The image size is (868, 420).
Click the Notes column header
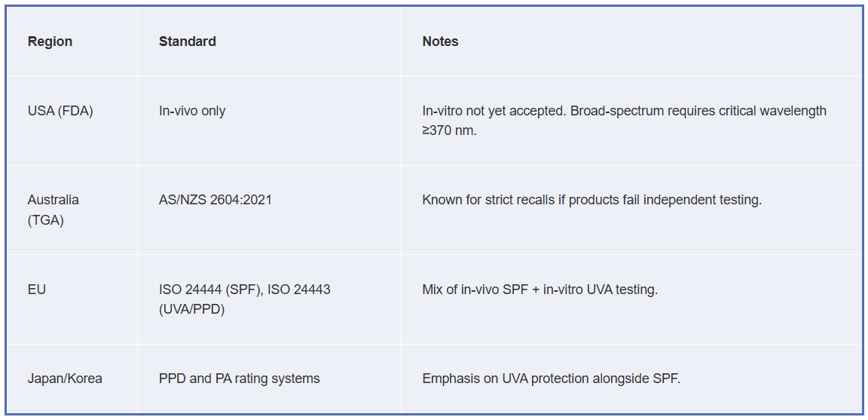440,41
